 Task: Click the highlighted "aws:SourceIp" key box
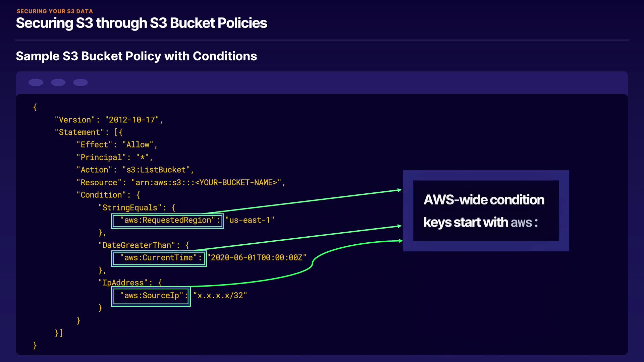tap(151, 296)
